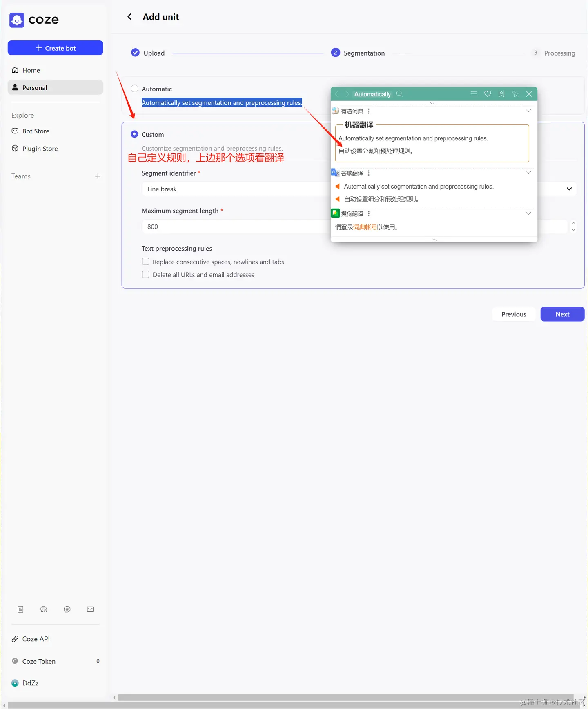Viewport: 588px width, 709px height.
Task: Check Replace consecutive spaces, newlines and tabs
Action: click(145, 262)
